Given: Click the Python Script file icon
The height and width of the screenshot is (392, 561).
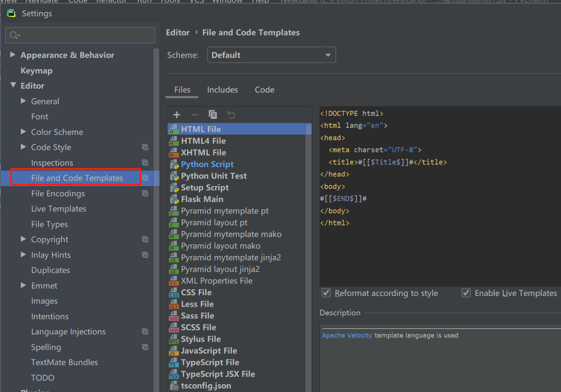Looking at the screenshot, I should 174,164.
